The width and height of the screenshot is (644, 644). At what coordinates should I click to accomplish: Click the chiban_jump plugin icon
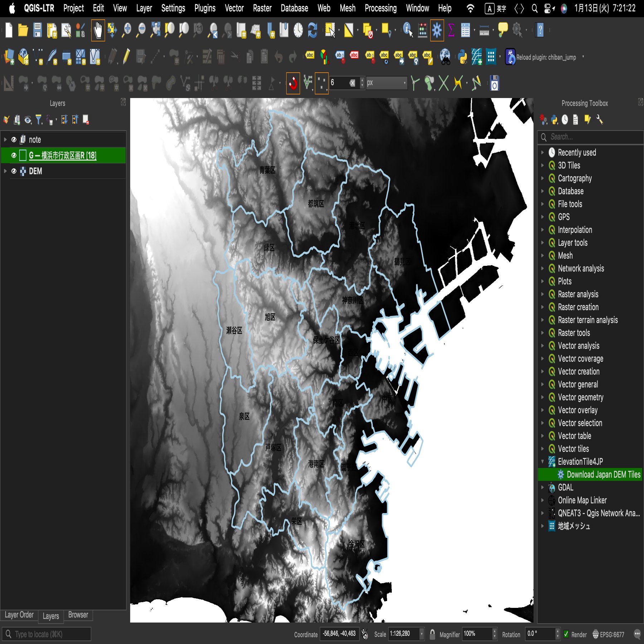click(x=510, y=57)
